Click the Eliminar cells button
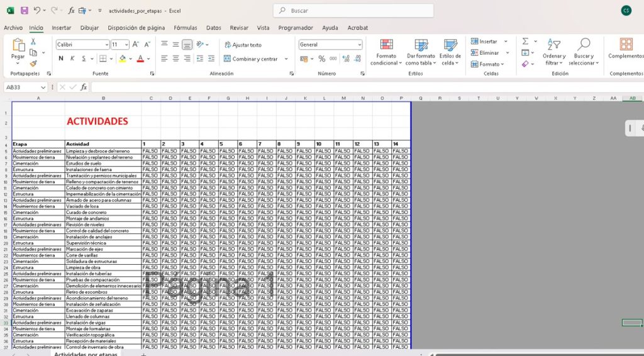 (485, 53)
